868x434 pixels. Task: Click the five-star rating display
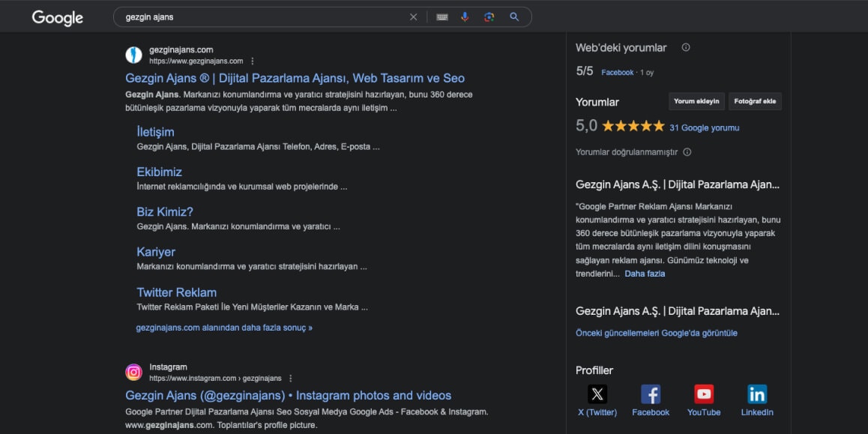[633, 126]
